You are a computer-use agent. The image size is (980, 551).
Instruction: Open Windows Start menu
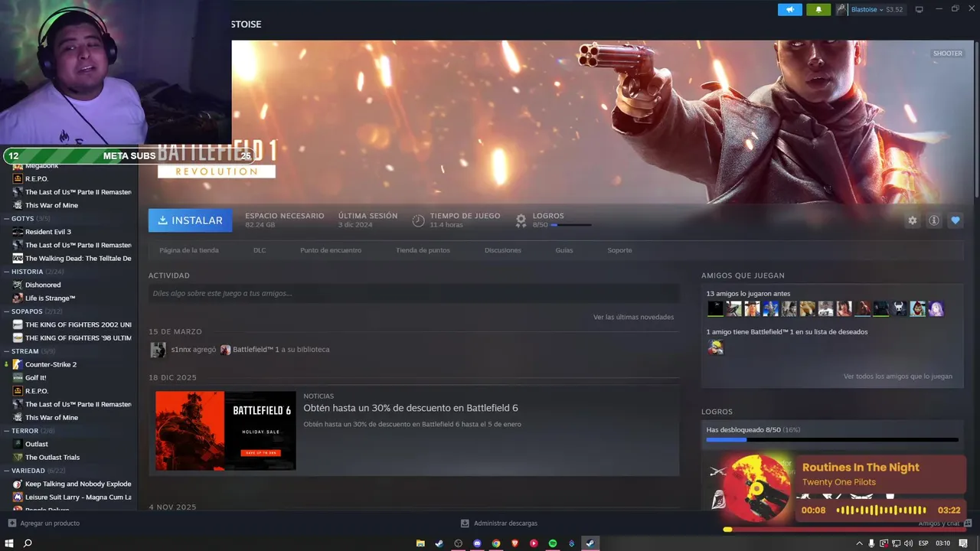tap(8, 543)
